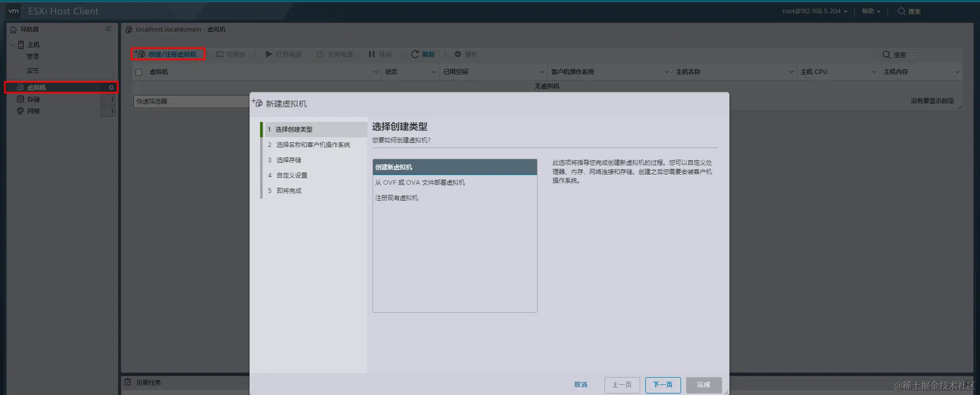
Task: Click the 无虚拟机 empty table message
Action: [547, 86]
